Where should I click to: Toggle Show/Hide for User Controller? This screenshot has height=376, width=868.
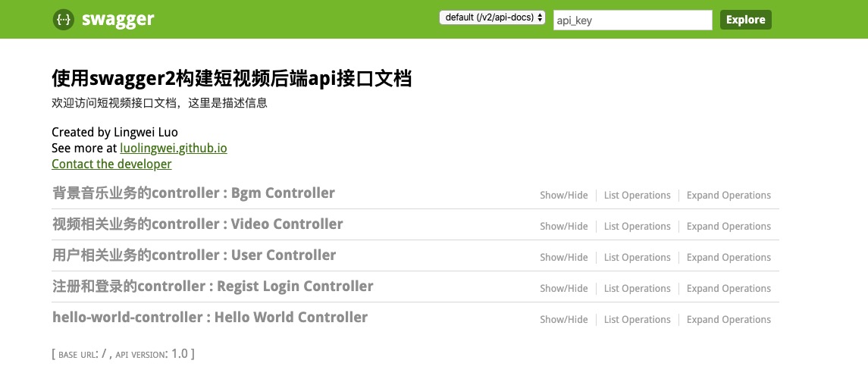tap(563, 257)
